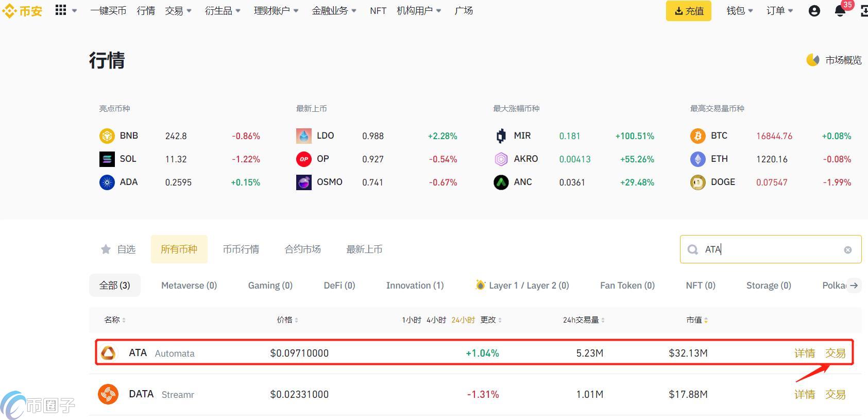Select the Metaverse (0) category filter
The image size is (868, 420).
tap(189, 285)
